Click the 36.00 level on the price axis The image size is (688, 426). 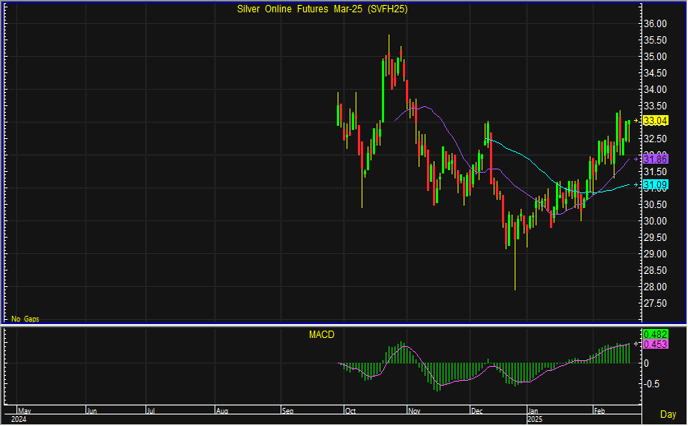tap(655, 23)
